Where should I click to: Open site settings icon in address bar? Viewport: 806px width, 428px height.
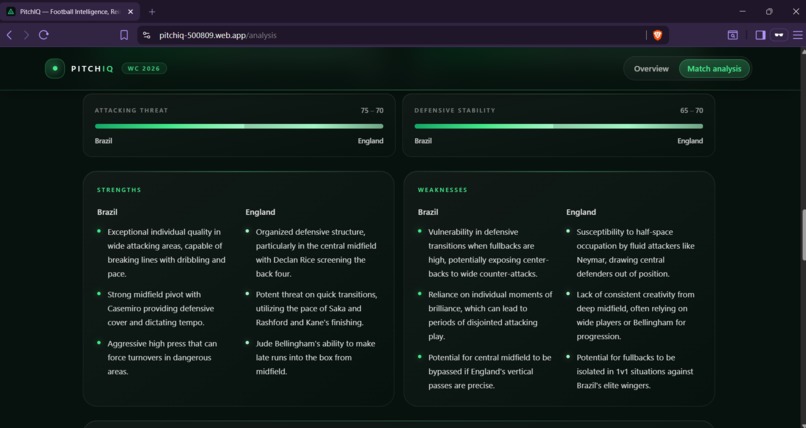(x=146, y=35)
